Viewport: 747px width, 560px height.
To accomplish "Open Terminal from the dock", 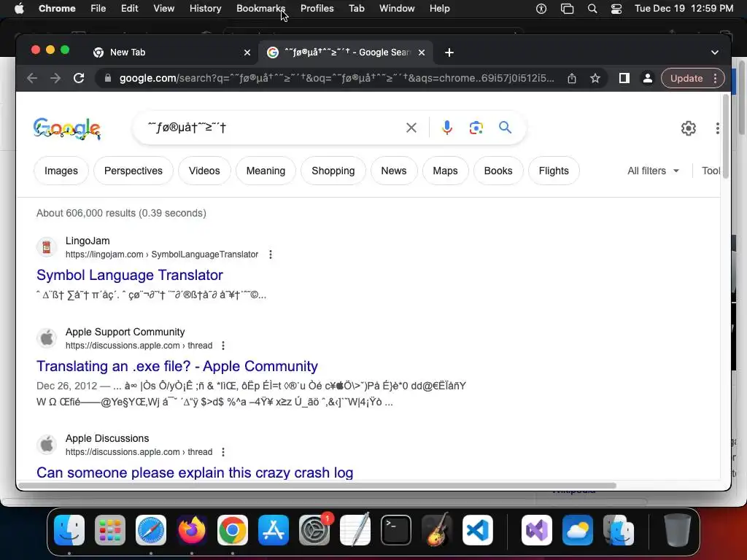I will point(396,530).
